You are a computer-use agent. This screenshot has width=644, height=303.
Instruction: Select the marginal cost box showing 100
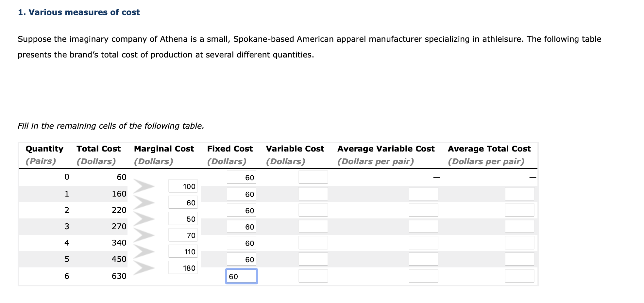pos(182,186)
